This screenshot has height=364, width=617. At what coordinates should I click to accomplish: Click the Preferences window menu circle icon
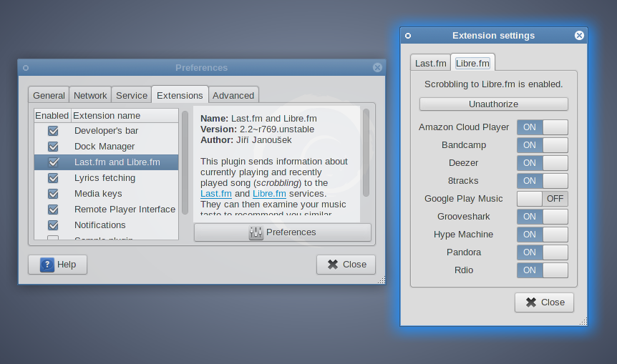[x=26, y=68]
